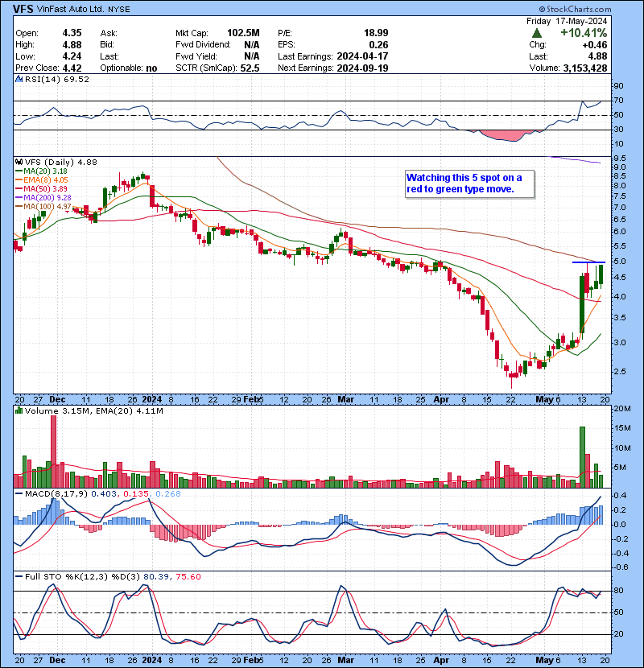This screenshot has width=644, height=668.
Task: Click the SCTR (SmlCap) value 52.5
Action: 250,68
